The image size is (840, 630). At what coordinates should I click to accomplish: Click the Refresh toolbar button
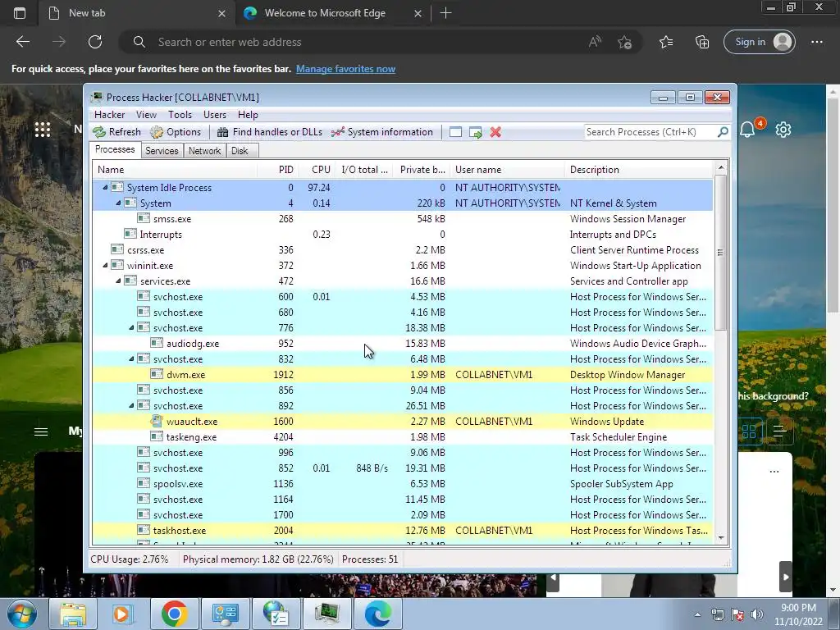(116, 132)
